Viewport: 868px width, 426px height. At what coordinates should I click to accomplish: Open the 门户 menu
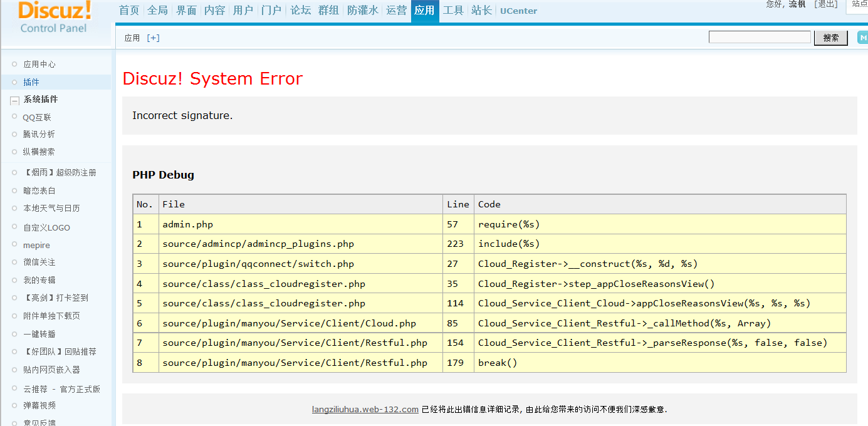click(271, 10)
